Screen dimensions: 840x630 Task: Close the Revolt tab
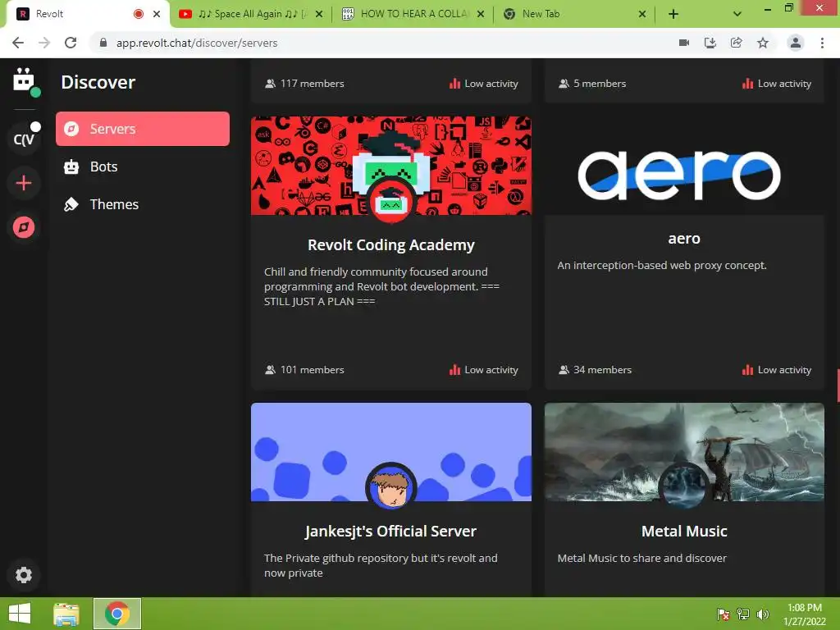point(157,14)
